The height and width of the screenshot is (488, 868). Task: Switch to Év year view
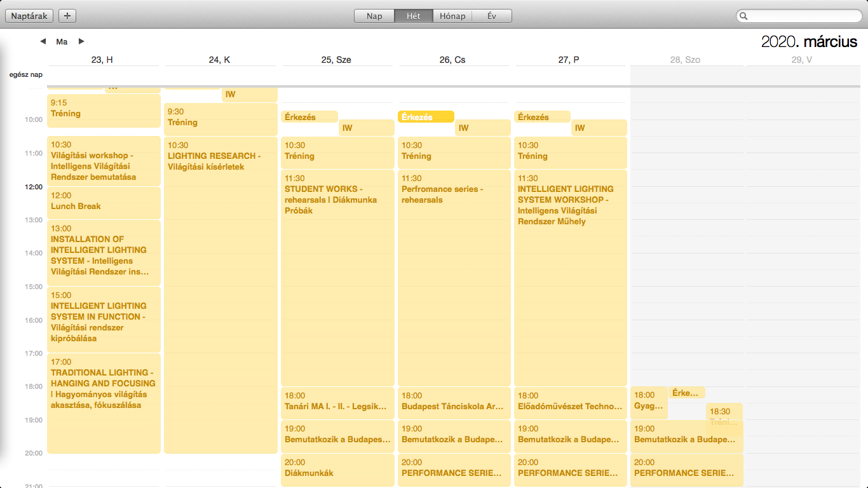pos(491,16)
